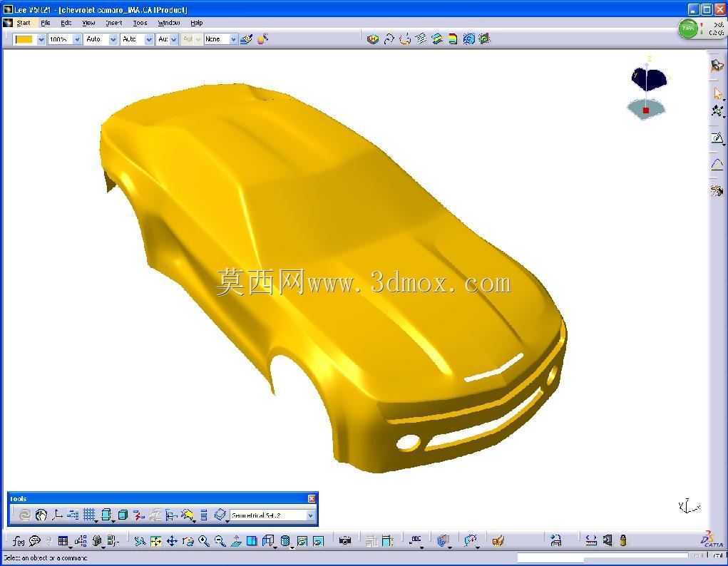Open the Tools menu

(x=140, y=23)
